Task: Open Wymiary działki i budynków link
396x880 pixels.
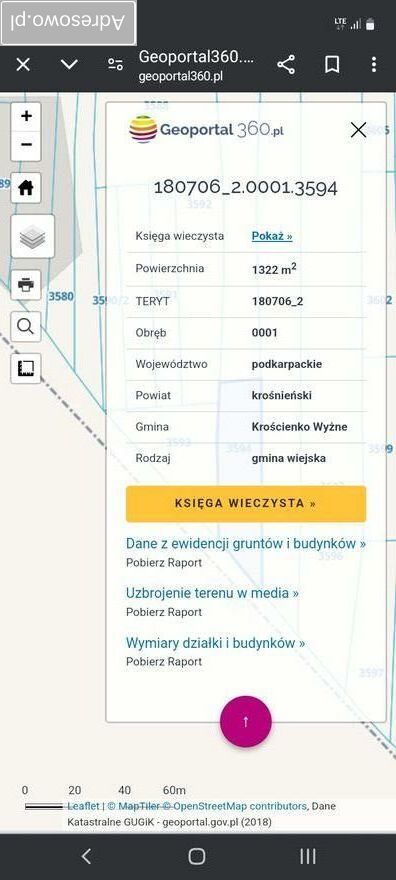Action: [x=215, y=643]
